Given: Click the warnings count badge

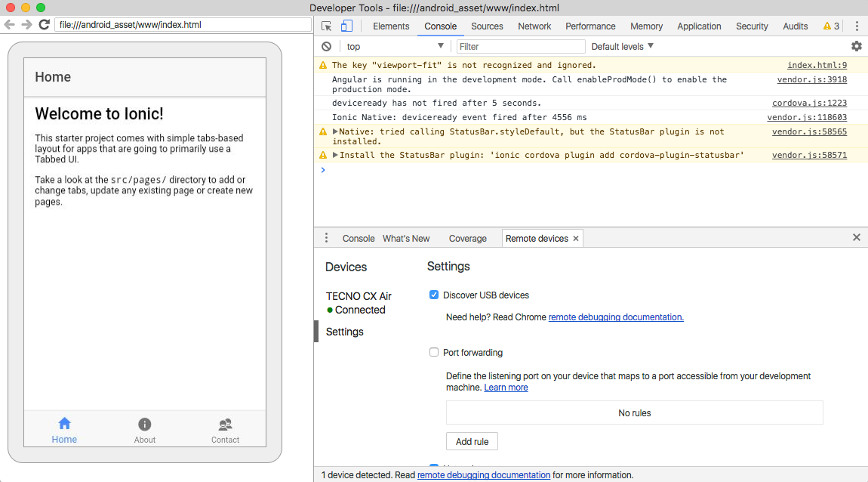Looking at the screenshot, I should 831,26.
